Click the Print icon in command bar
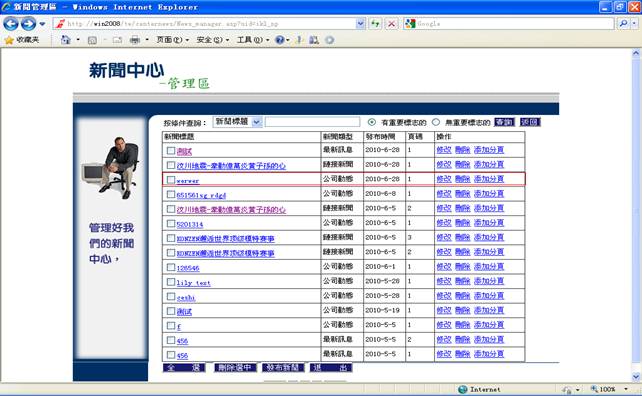Screen dimensions: 642x396 tap(134, 40)
